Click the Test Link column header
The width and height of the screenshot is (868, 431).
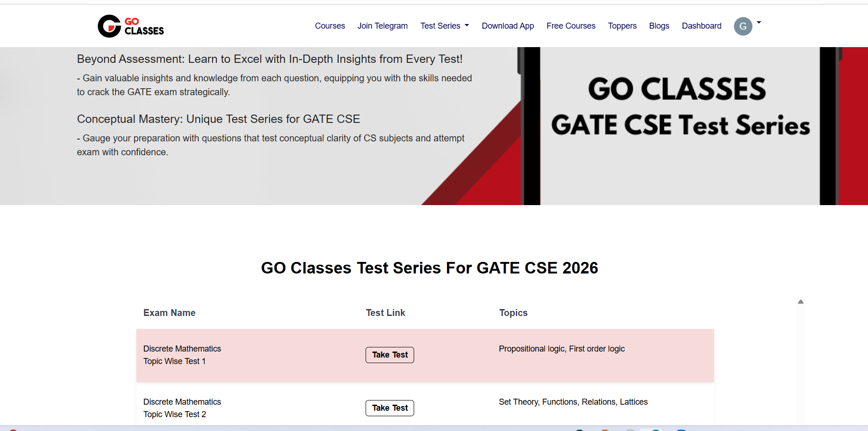point(385,313)
